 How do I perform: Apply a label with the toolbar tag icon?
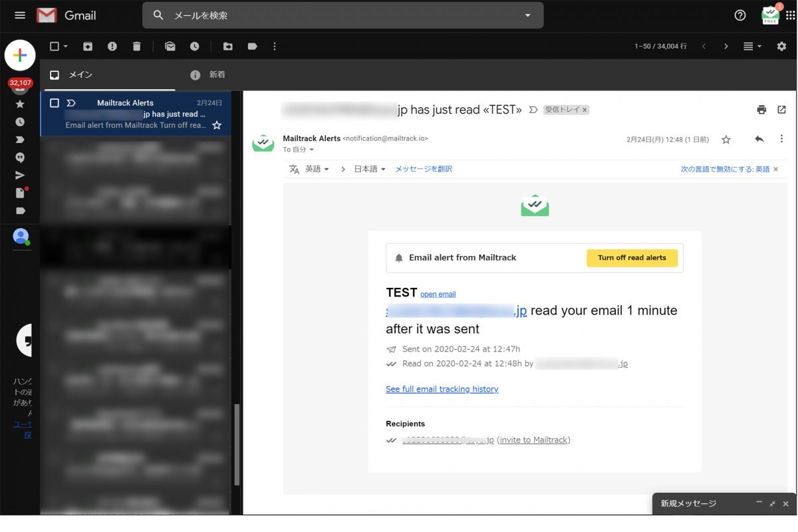click(x=252, y=47)
